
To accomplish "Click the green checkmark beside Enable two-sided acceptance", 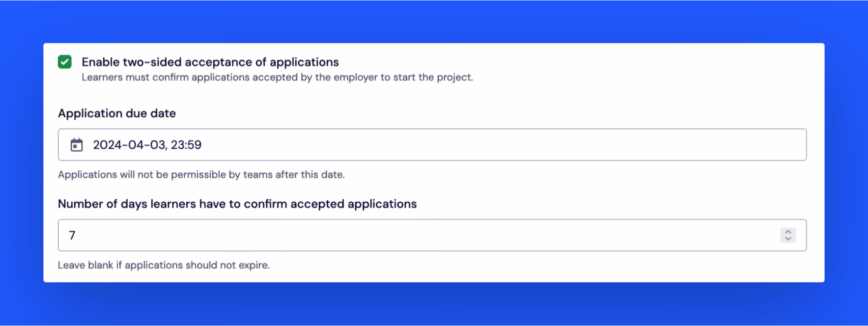I will pyautogui.click(x=65, y=62).
